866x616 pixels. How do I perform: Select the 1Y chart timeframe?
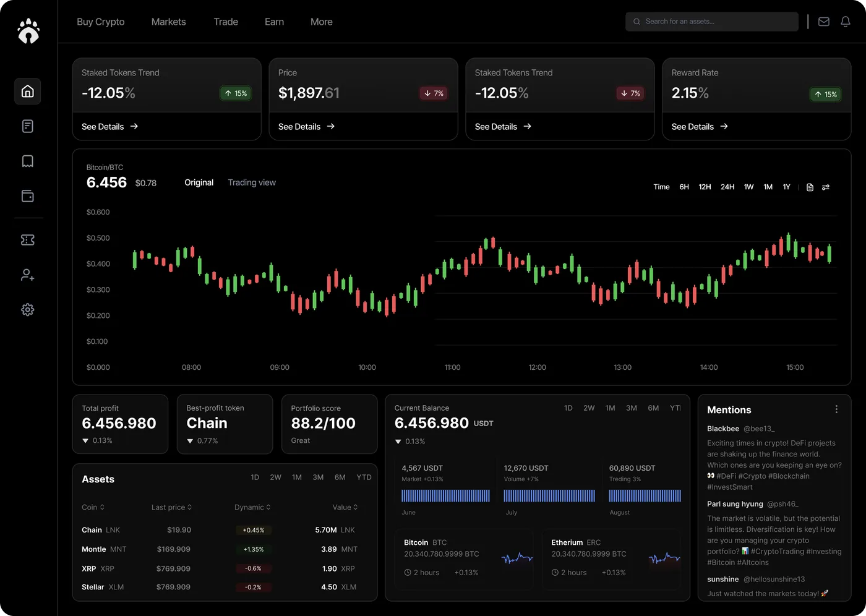(x=787, y=187)
